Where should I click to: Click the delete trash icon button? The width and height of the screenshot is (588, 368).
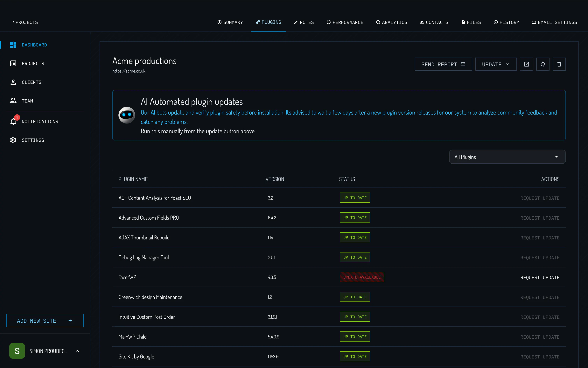(559, 64)
